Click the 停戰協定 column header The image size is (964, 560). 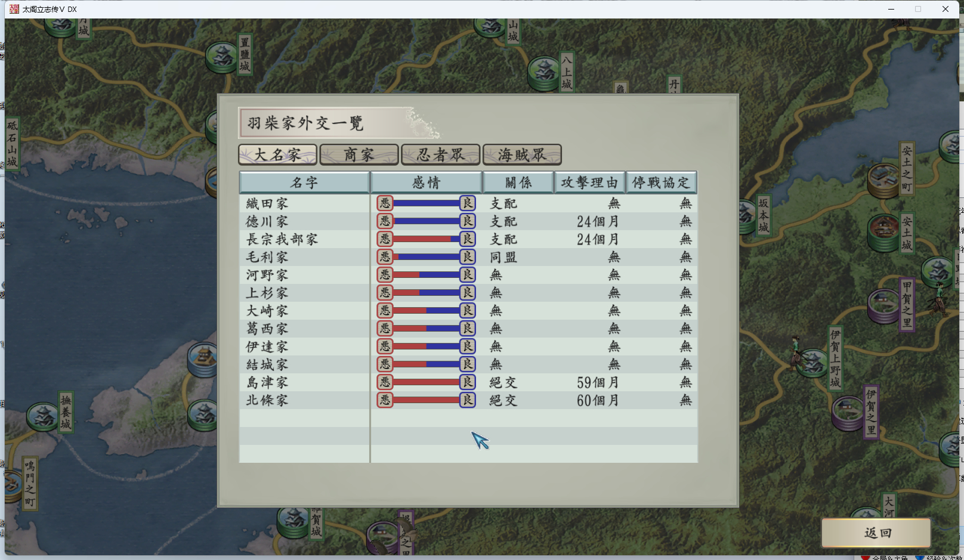662,182
